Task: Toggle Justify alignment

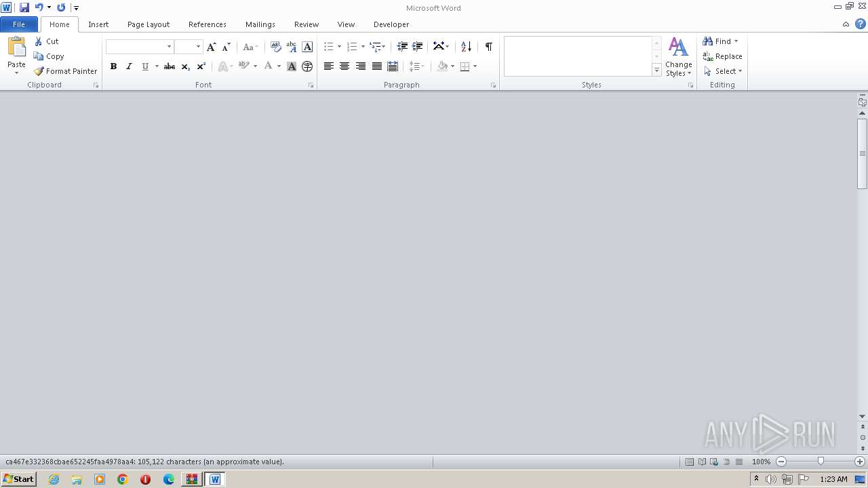Action: coord(377,66)
